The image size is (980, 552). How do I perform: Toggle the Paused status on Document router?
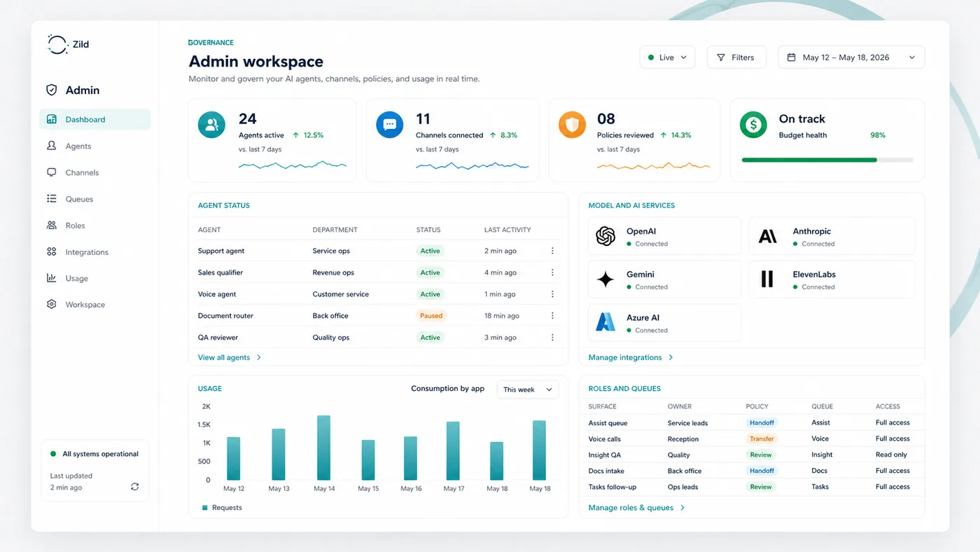[430, 315]
